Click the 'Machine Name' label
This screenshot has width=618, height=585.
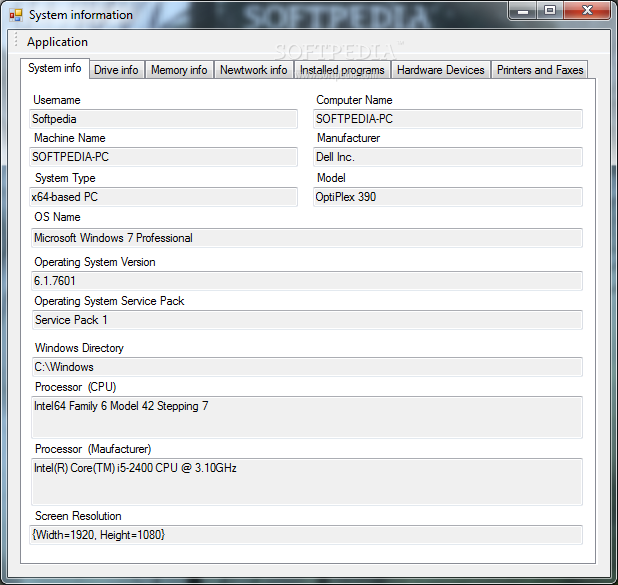pyautogui.click(x=70, y=138)
